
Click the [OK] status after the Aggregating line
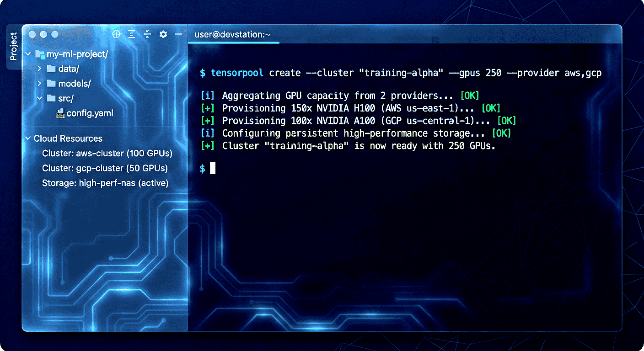pyautogui.click(x=470, y=96)
